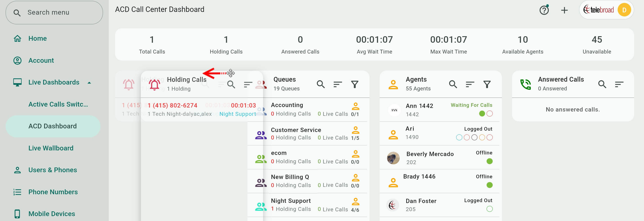
Task: Click the plus add icon in header
Action: 564,10
